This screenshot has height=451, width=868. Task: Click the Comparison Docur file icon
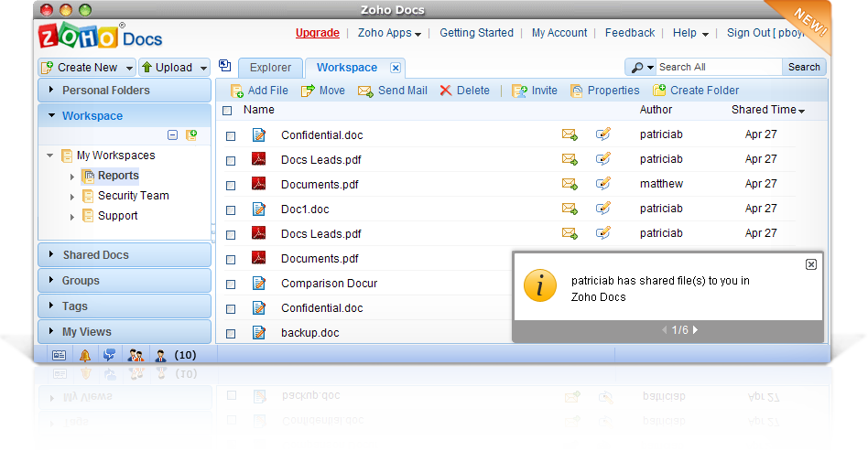[x=259, y=283]
